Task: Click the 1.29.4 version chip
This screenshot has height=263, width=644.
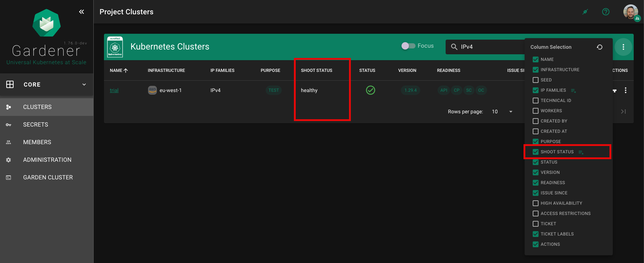Action: pyautogui.click(x=410, y=90)
